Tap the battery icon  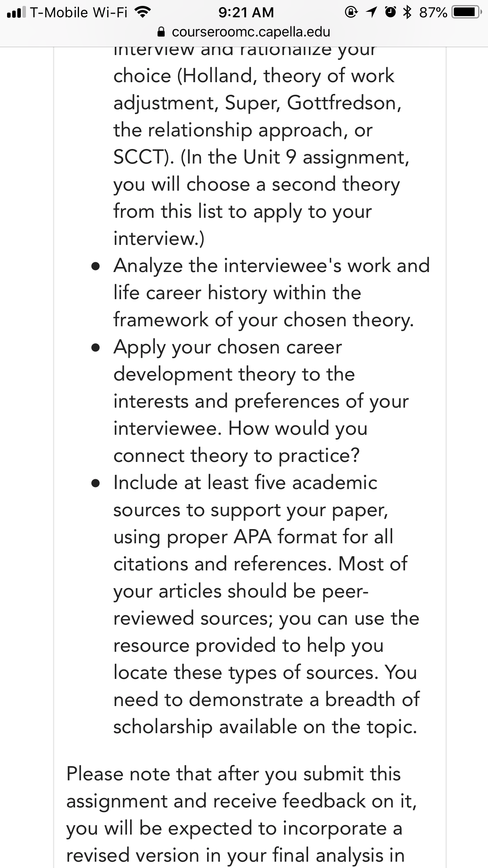coord(466,13)
